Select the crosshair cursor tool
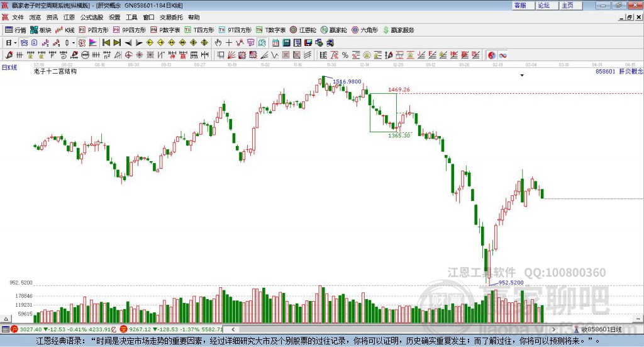Image resolution: width=644 pixels, height=347 pixels. tap(229, 43)
